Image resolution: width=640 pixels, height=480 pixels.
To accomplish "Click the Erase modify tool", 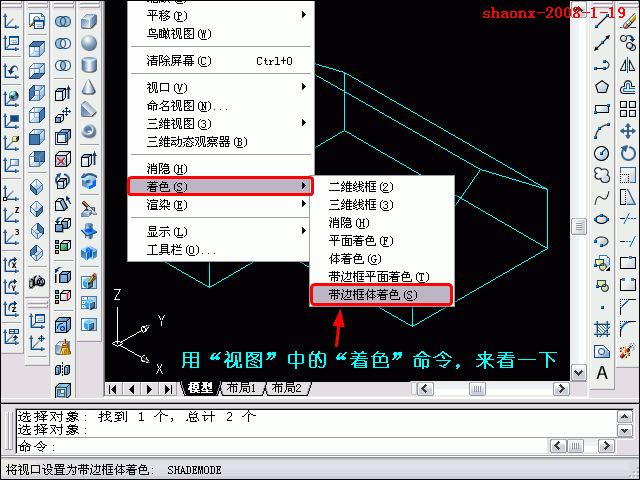I will [628, 21].
